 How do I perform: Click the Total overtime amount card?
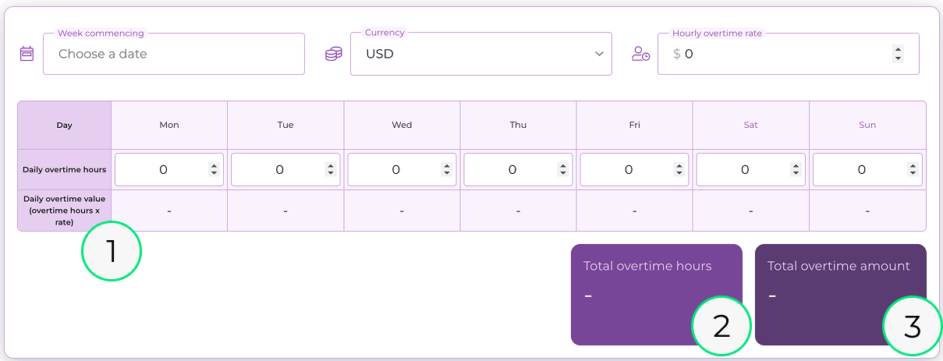point(840,294)
